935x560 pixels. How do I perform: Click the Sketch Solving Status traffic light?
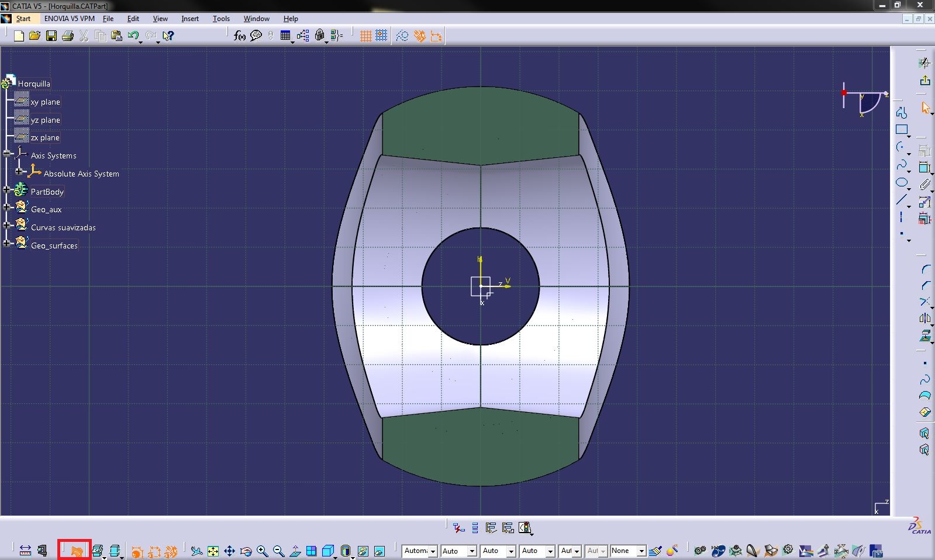click(x=526, y=528)
